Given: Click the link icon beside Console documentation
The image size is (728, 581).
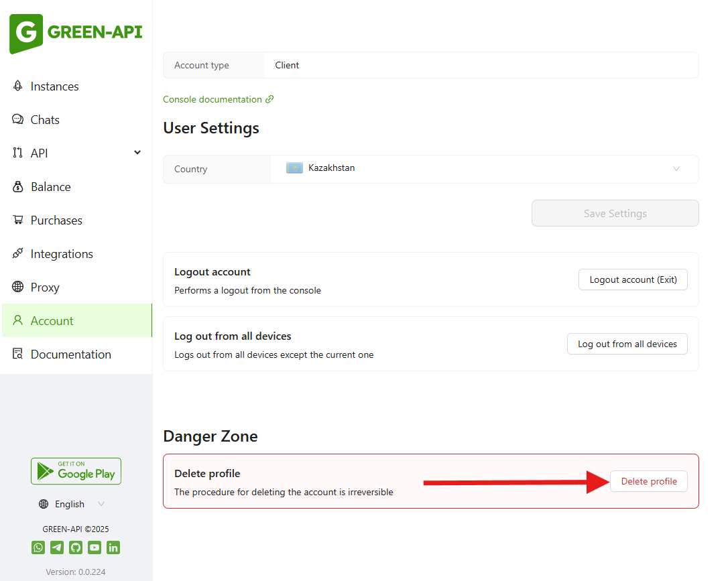Looking at the screenshot, I should click(269, 99).
